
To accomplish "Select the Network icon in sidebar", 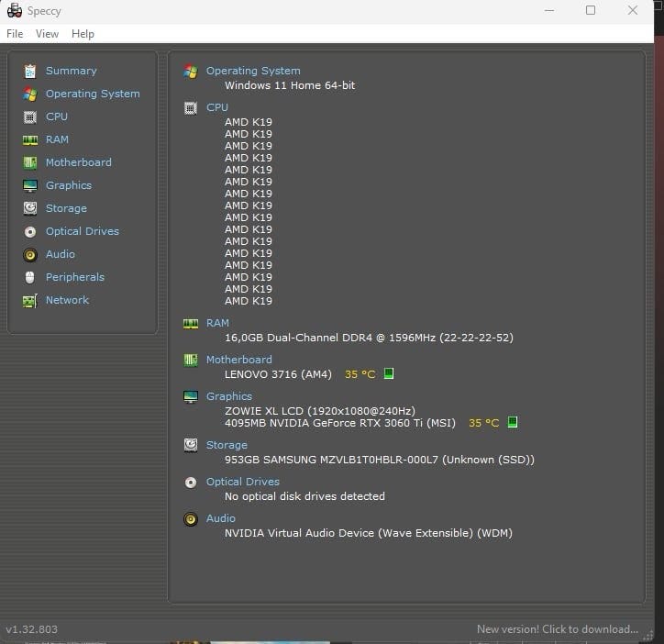I will tap(30, 300).
